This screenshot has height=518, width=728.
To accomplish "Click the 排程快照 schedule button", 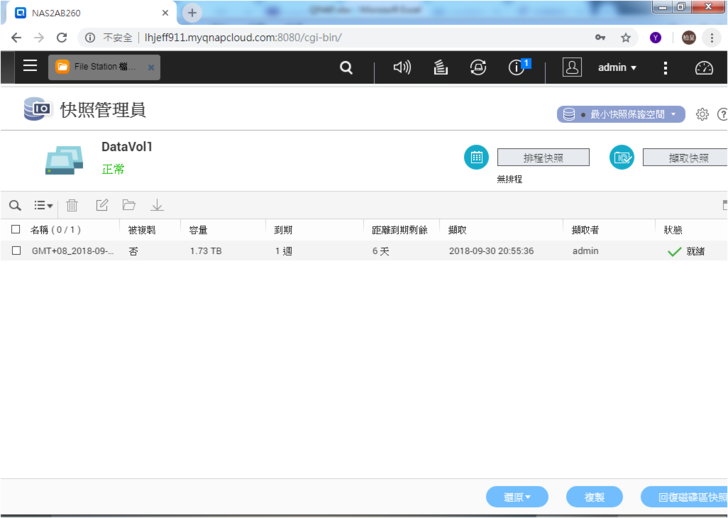I will click(543, 158).
